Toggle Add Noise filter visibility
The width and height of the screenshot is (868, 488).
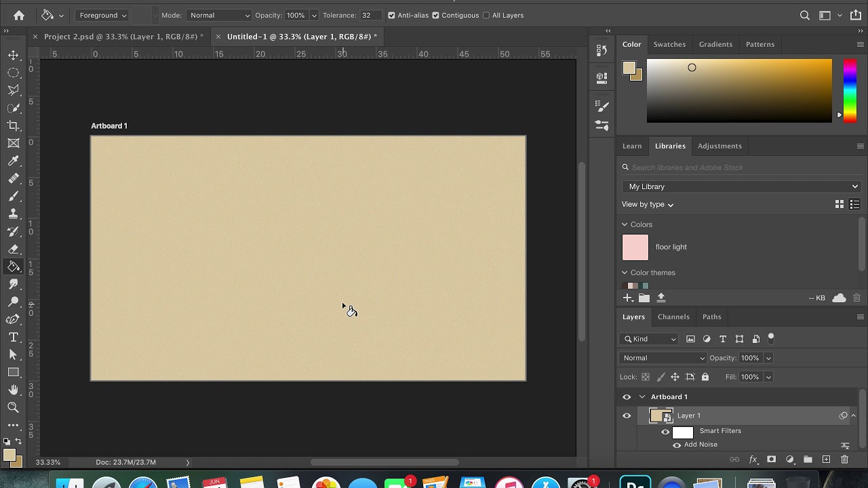coord(677,445)
